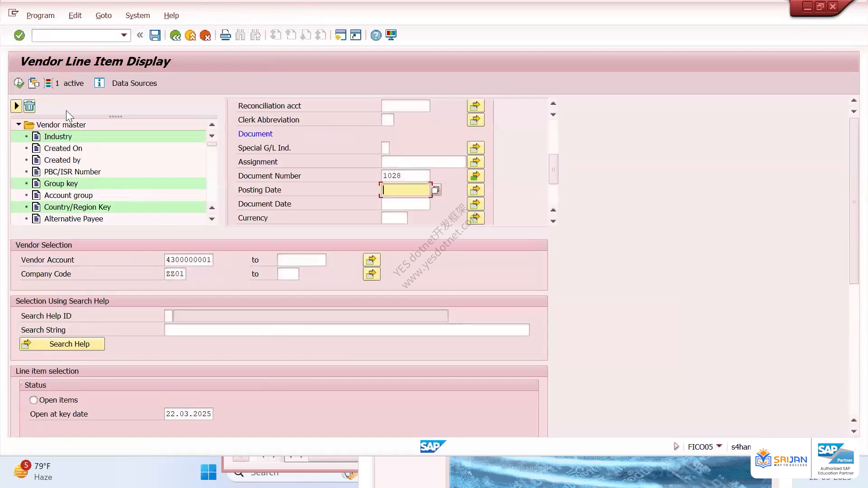Open multiple selection for Document Number
This screenshot has width=868, height=488.
pyautogui.click(x=476, y=176)
